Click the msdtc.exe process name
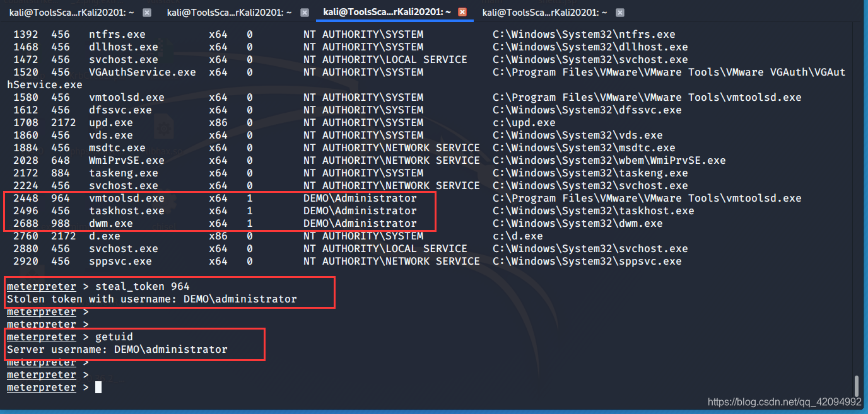The width and height of the screenshot is (868, 414). (x=117, y=147)
